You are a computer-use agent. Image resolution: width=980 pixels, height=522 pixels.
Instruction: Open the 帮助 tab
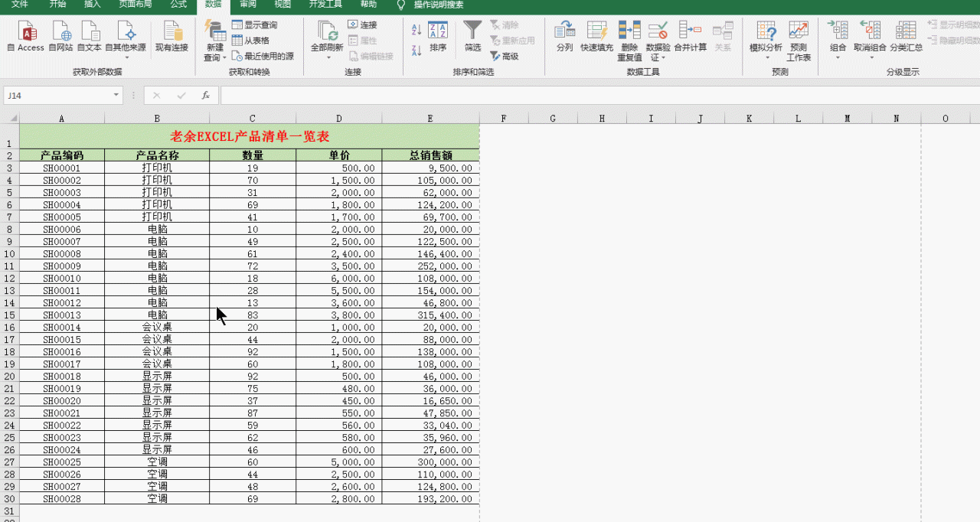pos(368,5)
